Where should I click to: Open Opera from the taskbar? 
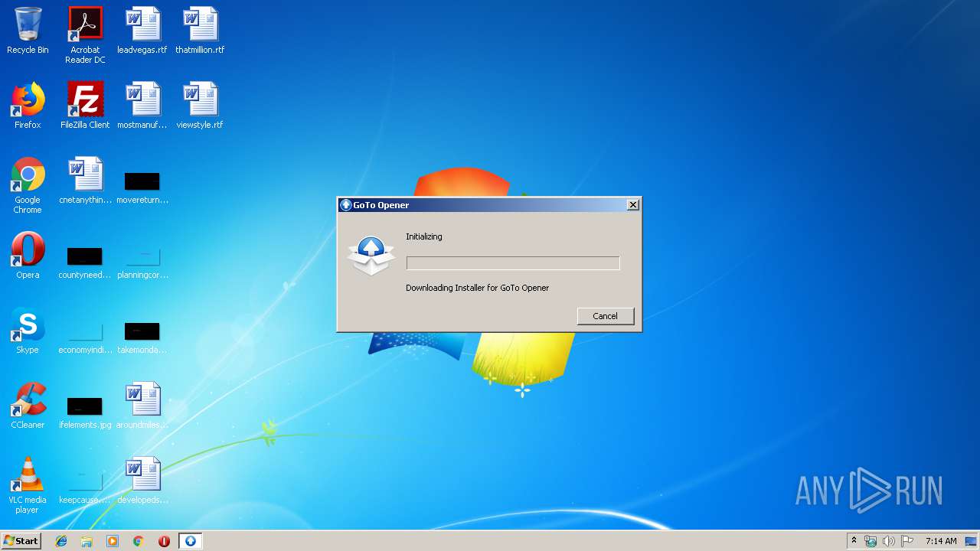tap(164, 541)
